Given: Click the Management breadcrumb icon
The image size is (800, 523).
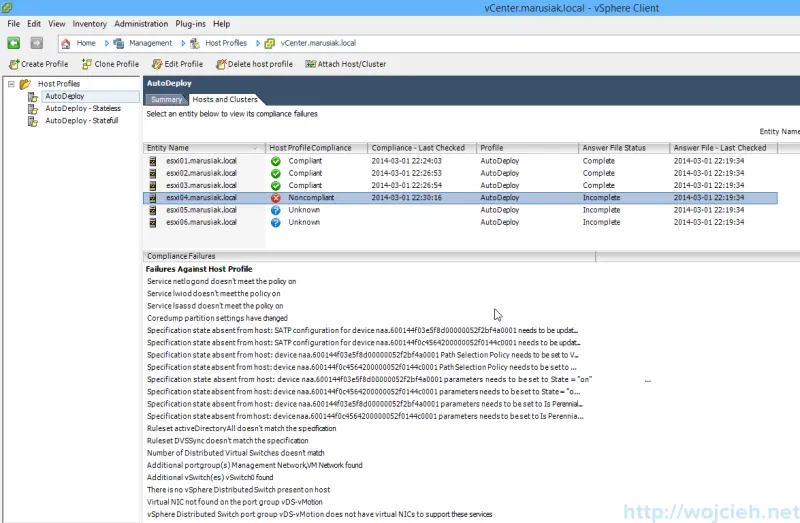Looking at the screenshot, I should 118,43.
